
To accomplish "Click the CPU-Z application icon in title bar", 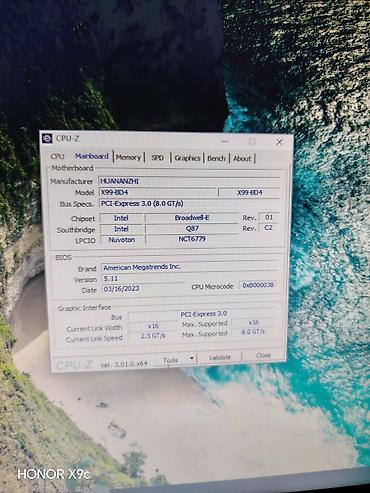I will point(48,138).
